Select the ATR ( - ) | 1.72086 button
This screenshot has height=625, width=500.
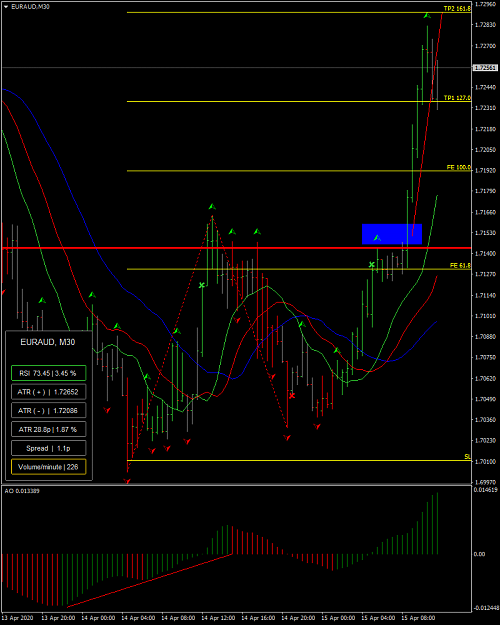[48, 411]
